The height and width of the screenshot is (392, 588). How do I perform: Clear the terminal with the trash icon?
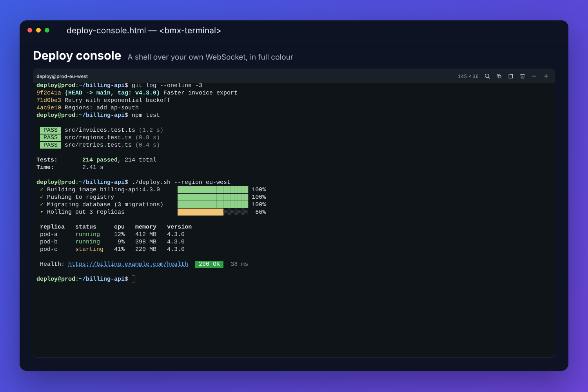[523, 76]
